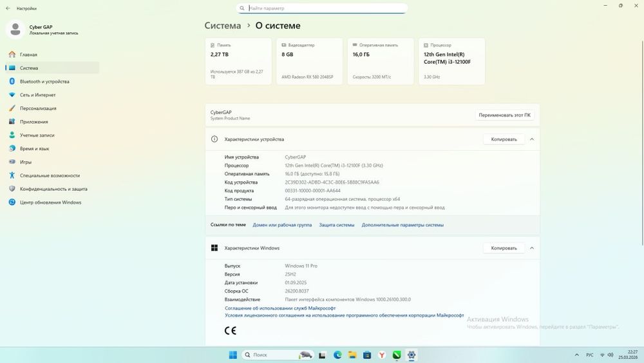Select the Windows 11 Pro edition text
Image resolution: width=644 pixels, height=363 pixels.
(301, 266)
